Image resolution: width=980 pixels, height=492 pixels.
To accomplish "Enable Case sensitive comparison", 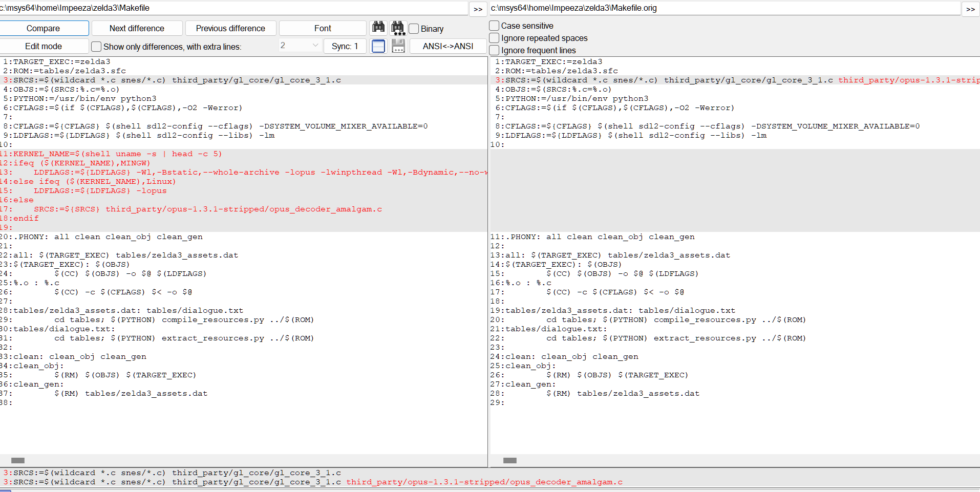I will pos(494,25).
